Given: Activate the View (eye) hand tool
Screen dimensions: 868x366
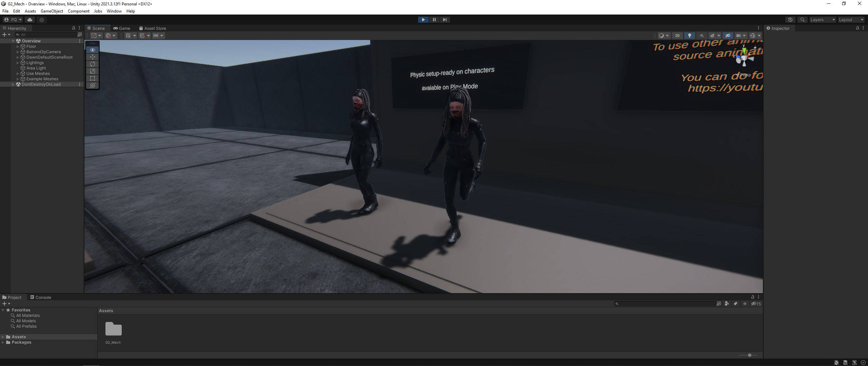Looking at the screenshot, I should (x=93, y=50).
